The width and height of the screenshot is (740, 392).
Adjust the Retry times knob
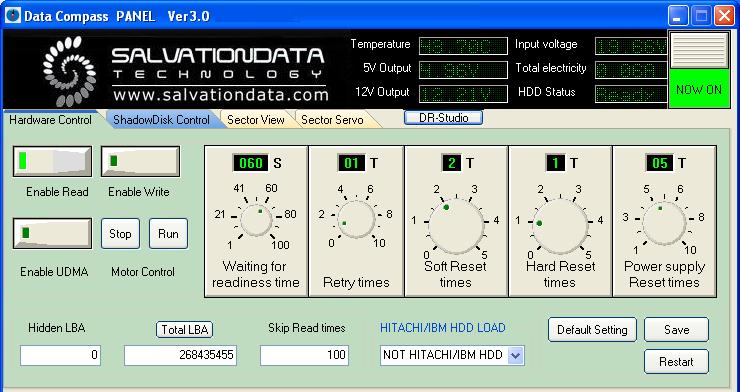[x=356, y=218]
